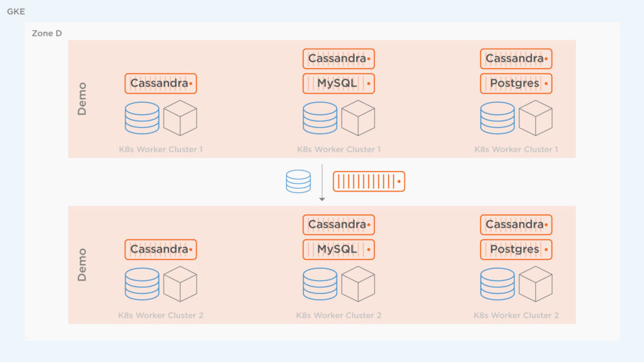Click the small database icon between Demo rows
Viewport: 644px width, 362px height.
[298, 181]
